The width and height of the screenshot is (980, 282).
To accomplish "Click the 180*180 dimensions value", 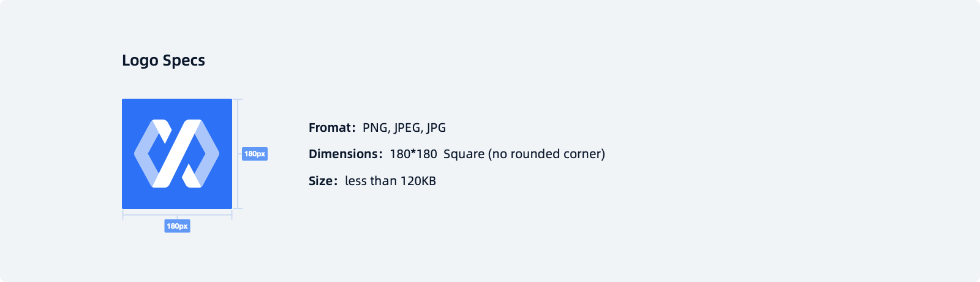I will point(413,154).
